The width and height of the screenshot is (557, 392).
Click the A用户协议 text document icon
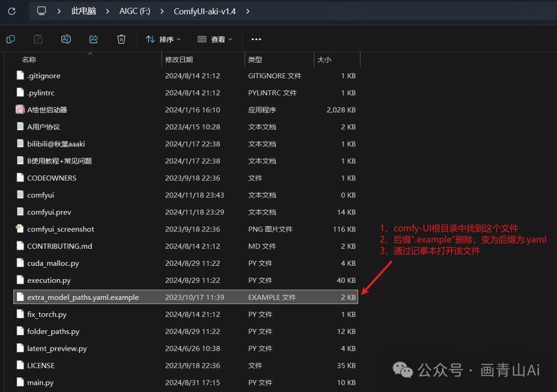[x=20, y=126]
